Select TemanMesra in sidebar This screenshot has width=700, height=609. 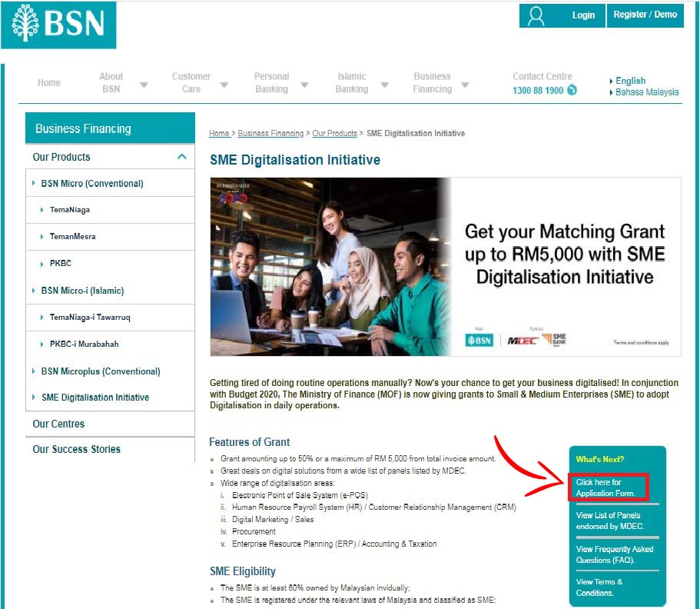(x=72, y=236)
